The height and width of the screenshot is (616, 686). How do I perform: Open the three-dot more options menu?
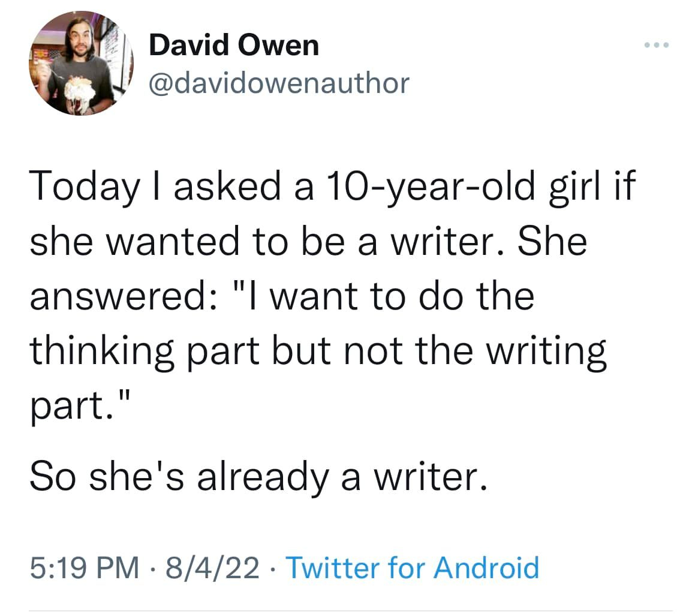tap(658, 46)
